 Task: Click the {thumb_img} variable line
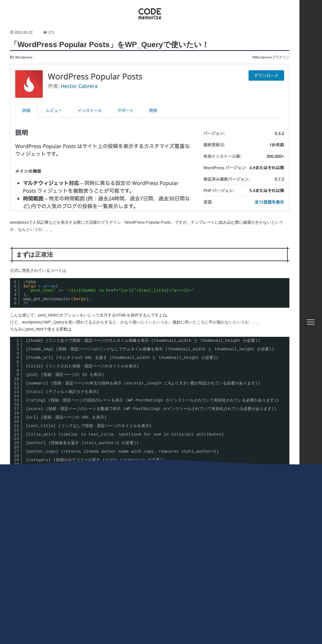coord(150,349)
